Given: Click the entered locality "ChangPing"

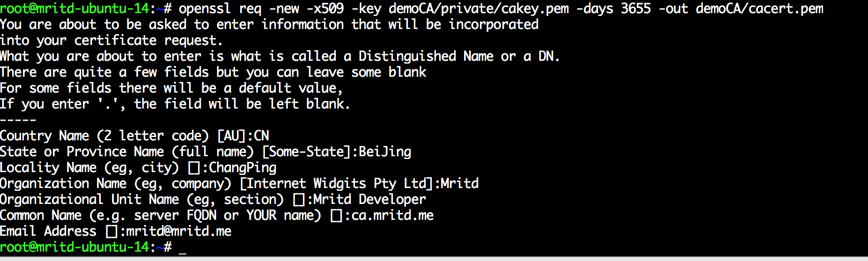Looking at the screenshot, I should click(x=243, y=167).
